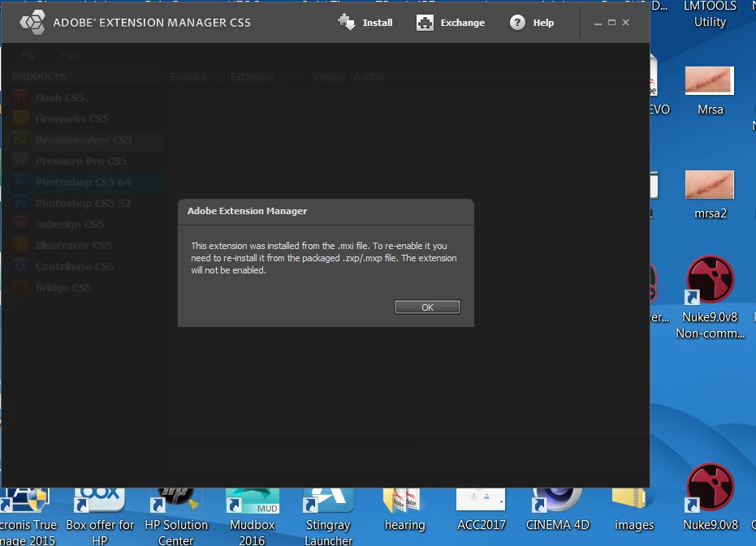The image size is (756, 546).
Task: Select the HP Solution Center shortcut
Action: pyautogui.click(x=176, y=517)
